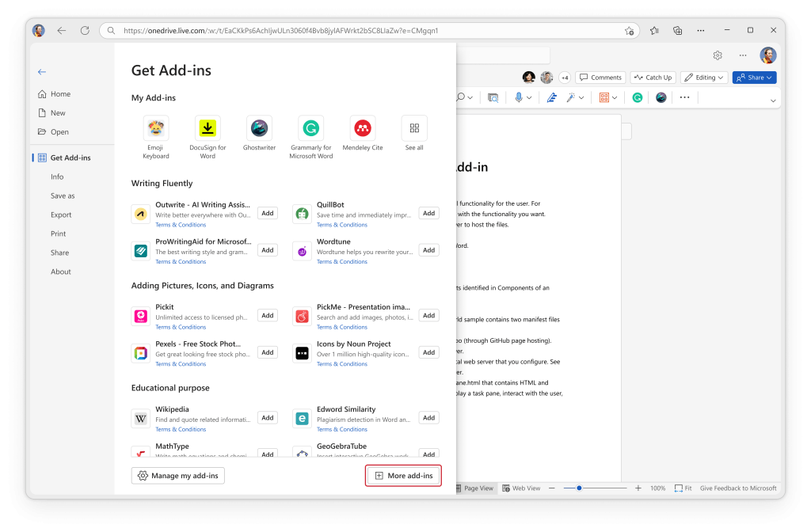Open the Editor pen icon in the toolbar
The width and height of the screenshot is (811, 532).
point(552,97)
